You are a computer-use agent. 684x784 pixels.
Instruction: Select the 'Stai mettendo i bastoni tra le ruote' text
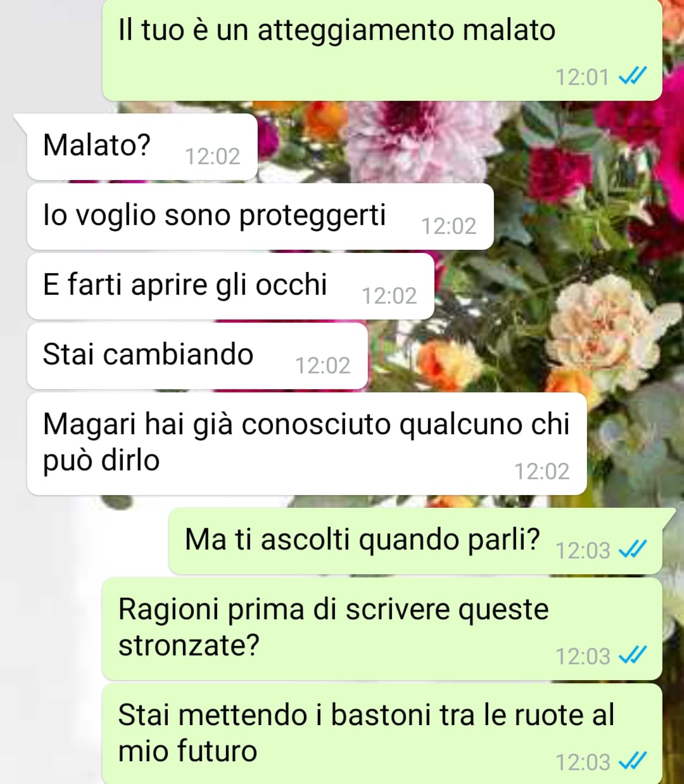(367, 733)
